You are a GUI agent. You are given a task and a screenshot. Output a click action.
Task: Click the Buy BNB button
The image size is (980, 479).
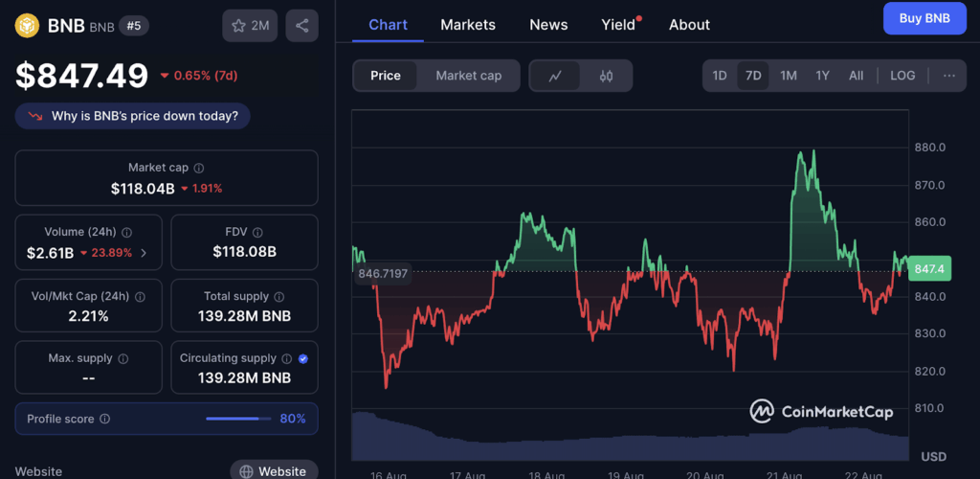pyautogui.click(x=924, y=18)
